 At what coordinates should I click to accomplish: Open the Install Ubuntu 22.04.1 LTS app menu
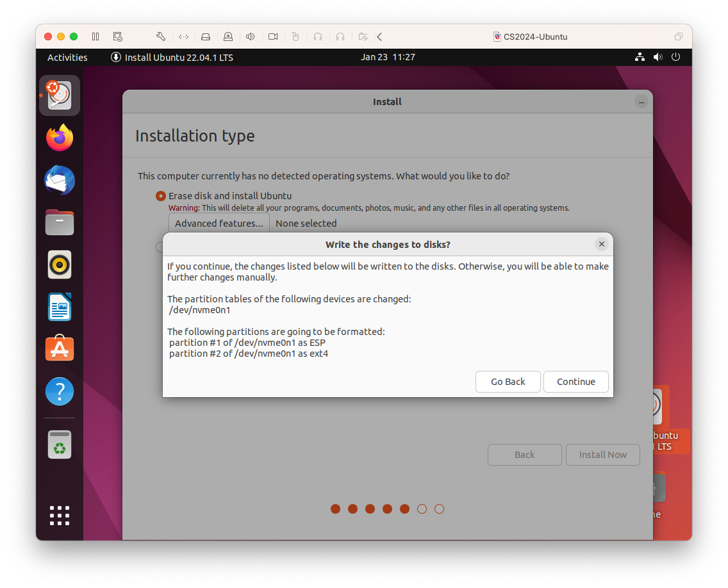tap(172, 57)
